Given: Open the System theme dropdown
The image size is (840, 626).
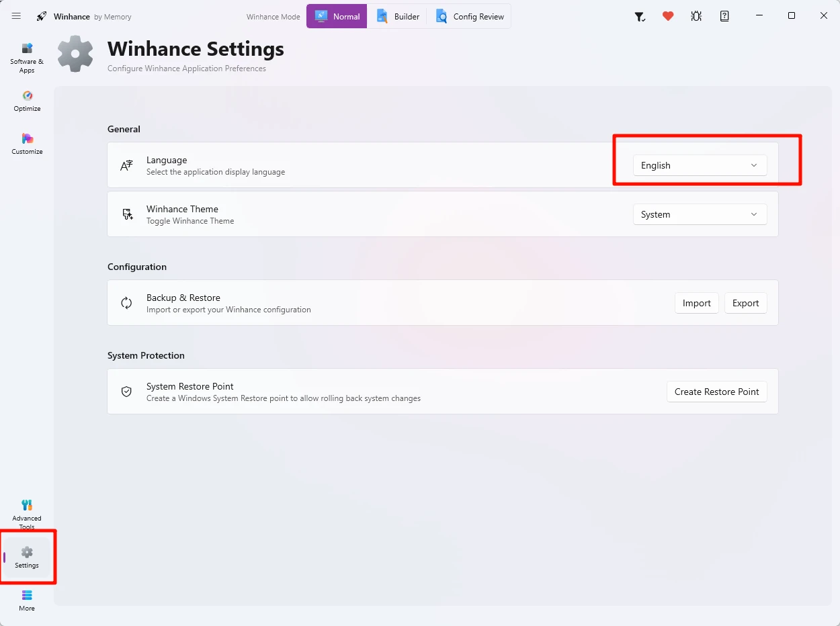Looking at the screenshot, I should [700, 214].
